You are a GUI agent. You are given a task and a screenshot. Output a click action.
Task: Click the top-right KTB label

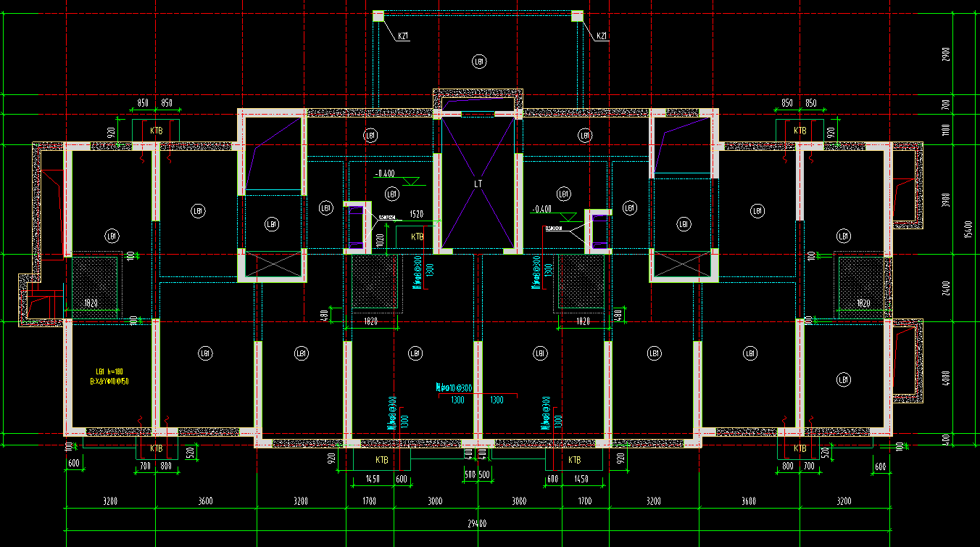(x=800, y=131)
